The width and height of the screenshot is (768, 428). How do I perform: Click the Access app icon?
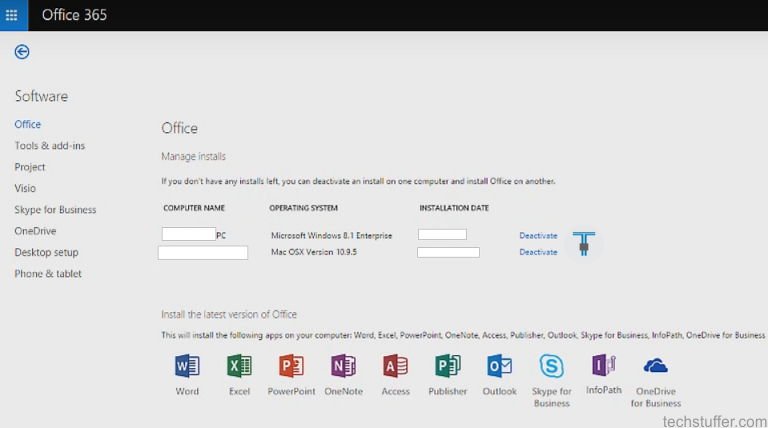(x=395, y=366)
